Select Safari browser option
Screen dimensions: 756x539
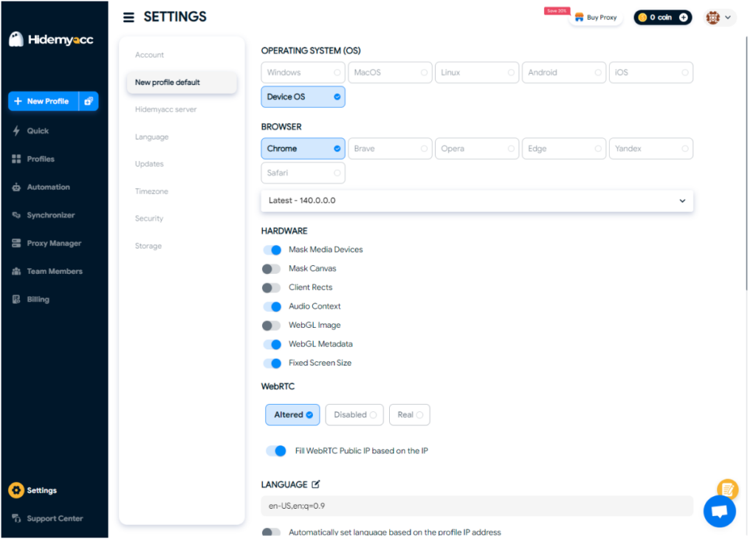303,173
